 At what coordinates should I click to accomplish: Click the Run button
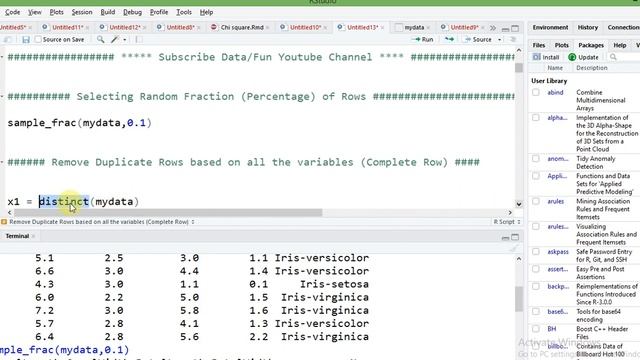click(x=423, y=40)
